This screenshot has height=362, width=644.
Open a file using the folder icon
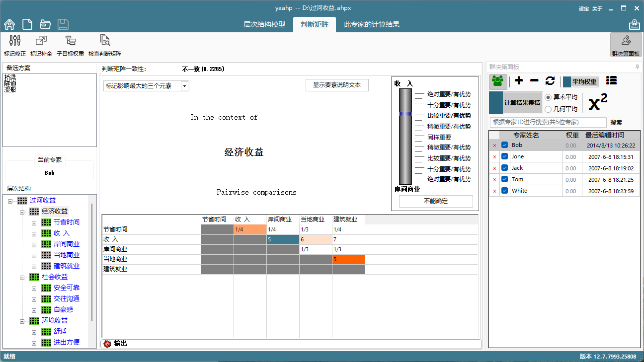pyautogui.click(x=45, y=24)
